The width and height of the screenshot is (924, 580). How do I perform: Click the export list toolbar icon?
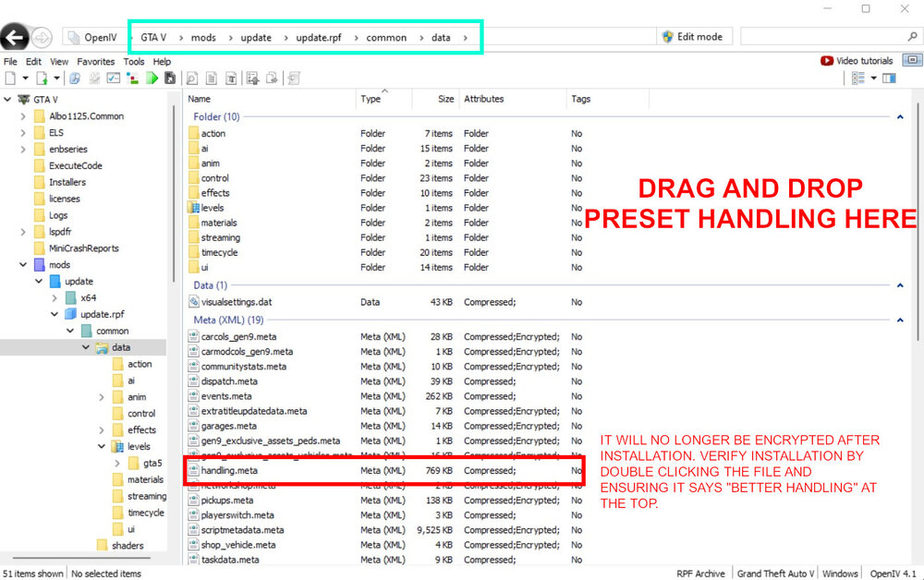click(x=253, y=78)
